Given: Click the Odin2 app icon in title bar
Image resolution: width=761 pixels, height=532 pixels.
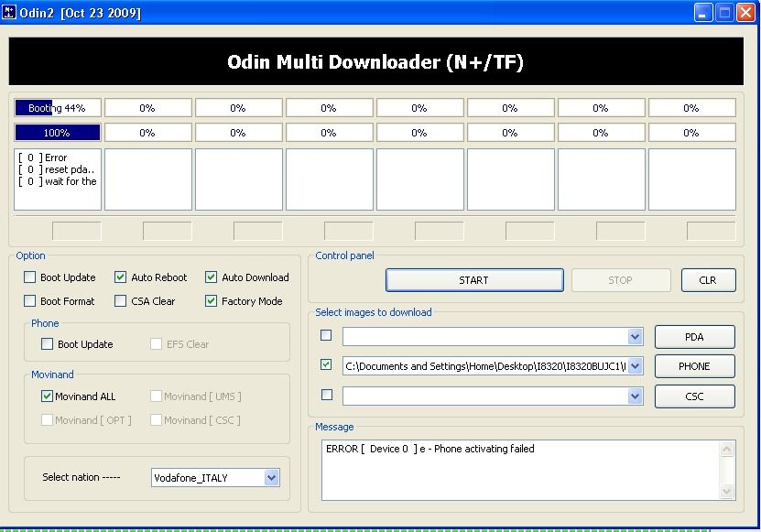Looking at the screenshot, I should [9, 12].
